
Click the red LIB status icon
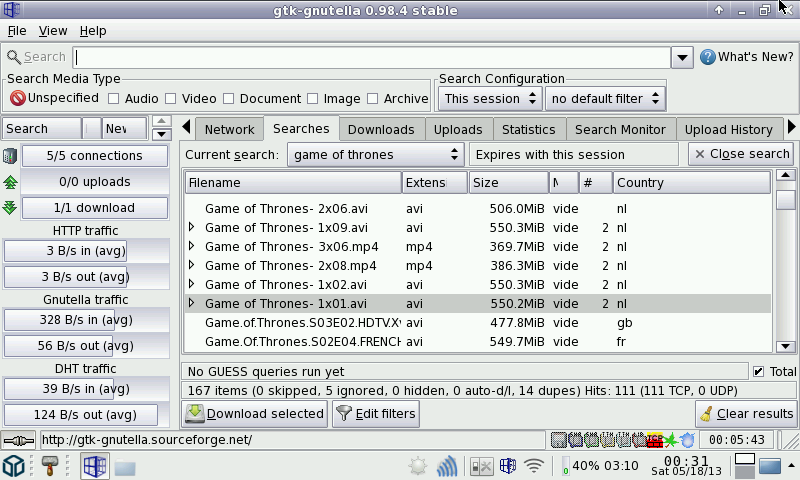(x=639, y=440)
